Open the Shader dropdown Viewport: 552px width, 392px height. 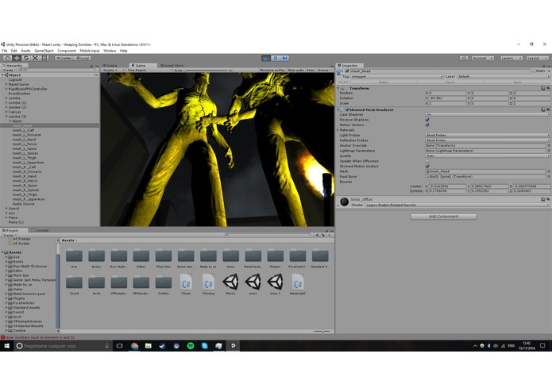pos(457,205)
